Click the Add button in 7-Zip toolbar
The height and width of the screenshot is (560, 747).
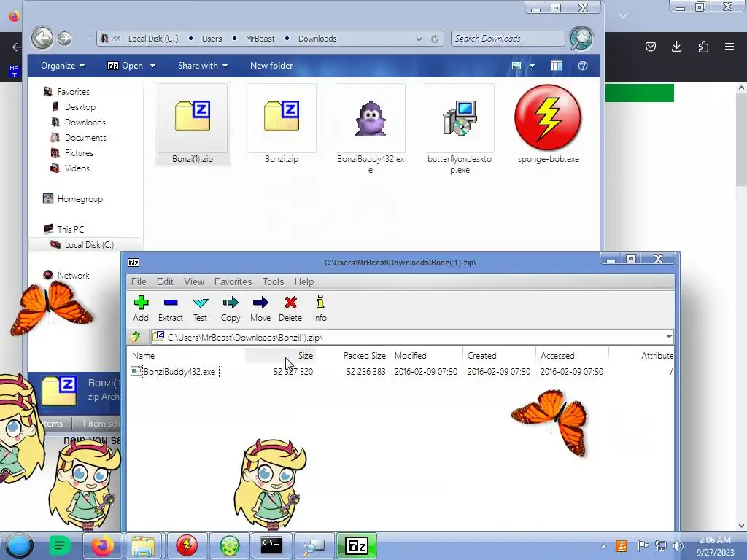pyautogui.click(x=141, y=308)
